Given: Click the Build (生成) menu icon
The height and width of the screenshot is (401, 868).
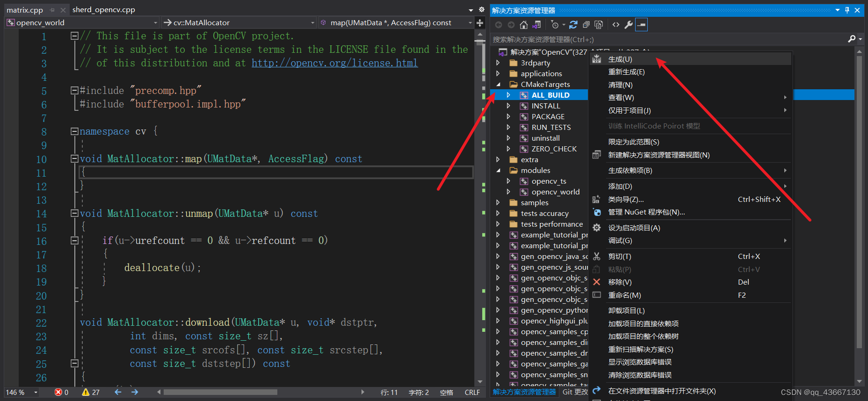Looking at the screenshot, I should point(597,59).
